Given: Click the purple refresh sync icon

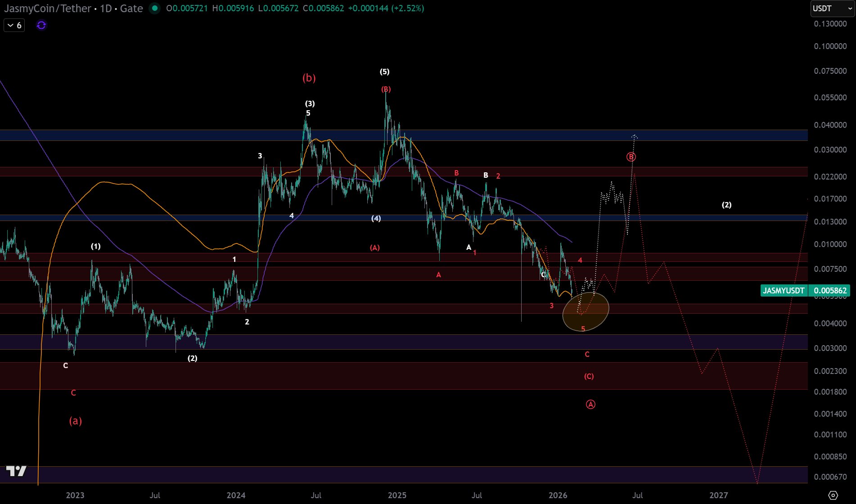Looking at the screenshot, I should pyautogui.click(x=41, y=25).
